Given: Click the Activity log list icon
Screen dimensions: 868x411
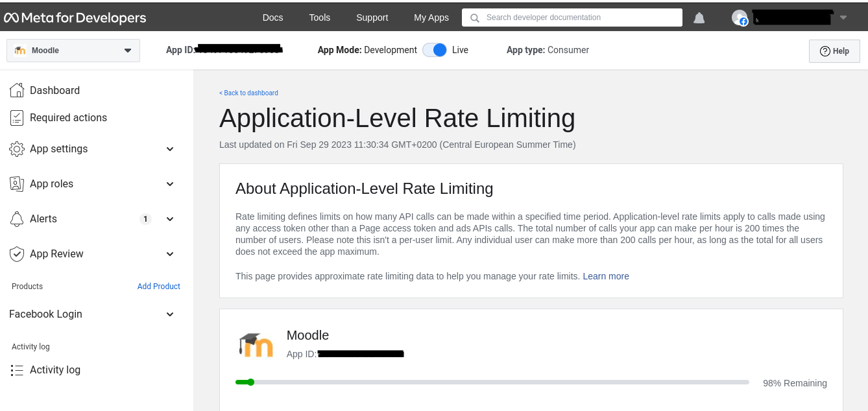Looking at the screenshot, I should click(17, 370).
